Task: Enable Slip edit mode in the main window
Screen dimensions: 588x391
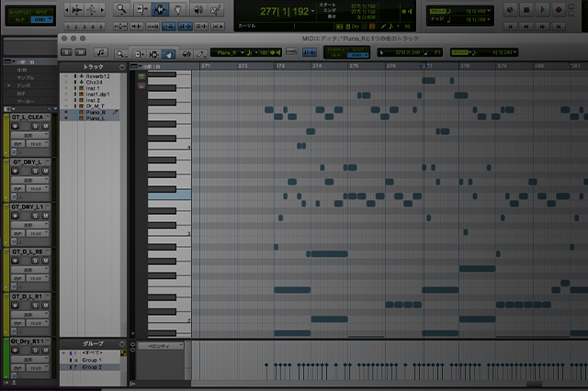Action: point(19,19)
